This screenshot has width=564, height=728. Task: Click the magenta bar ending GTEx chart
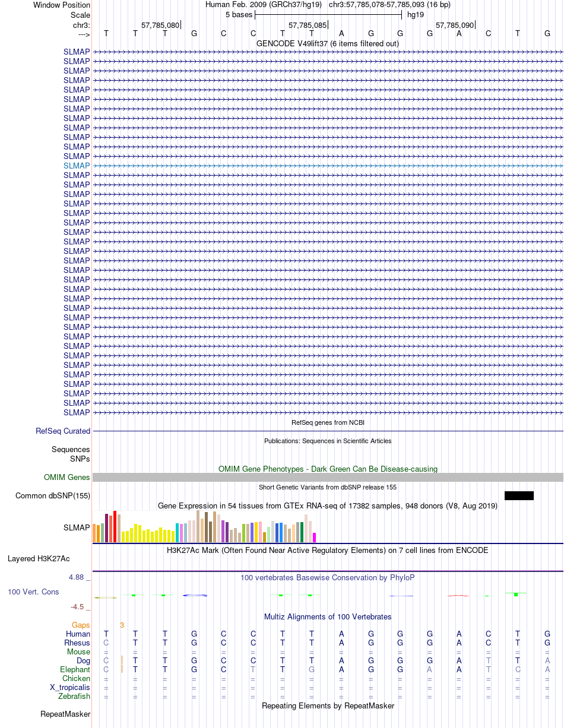315,538
